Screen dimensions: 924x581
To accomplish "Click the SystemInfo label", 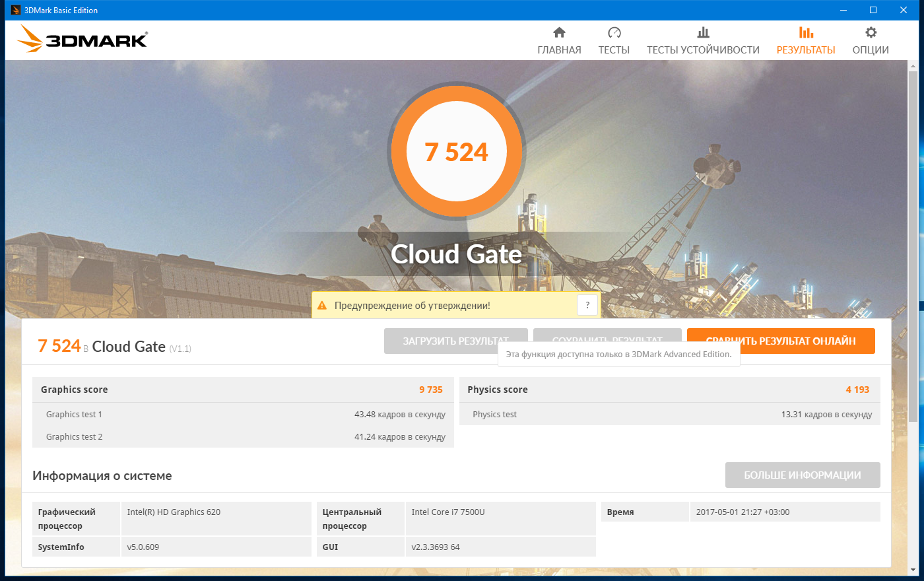I will coord(61,547).
